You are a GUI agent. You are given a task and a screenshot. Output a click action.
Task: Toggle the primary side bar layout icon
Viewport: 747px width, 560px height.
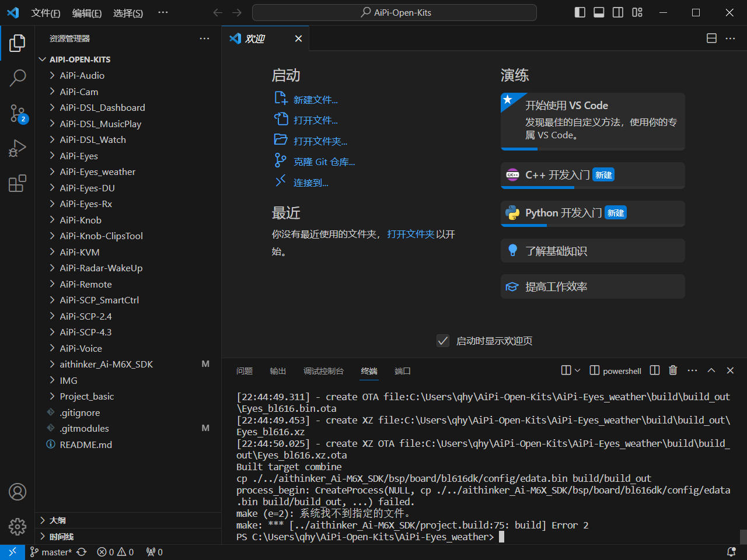[580, 12]
